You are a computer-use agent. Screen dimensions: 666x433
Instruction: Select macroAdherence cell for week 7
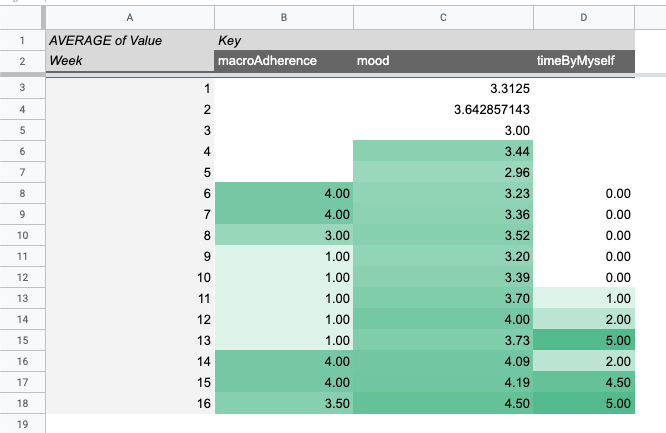point(284,214)
